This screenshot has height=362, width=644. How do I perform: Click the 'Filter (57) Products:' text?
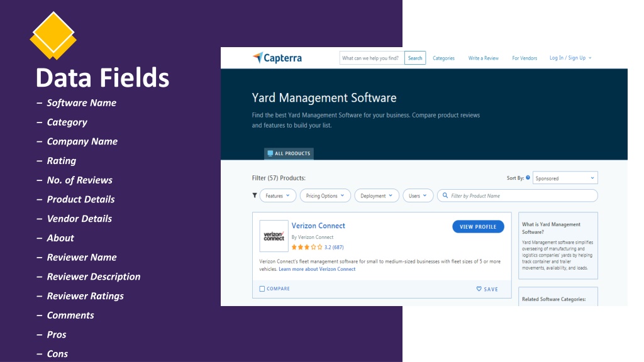coord(279,178)
